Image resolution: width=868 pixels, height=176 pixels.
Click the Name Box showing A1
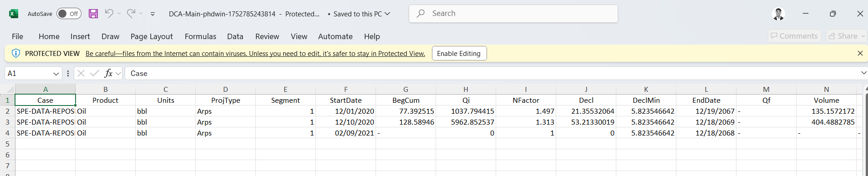point(28,73)
